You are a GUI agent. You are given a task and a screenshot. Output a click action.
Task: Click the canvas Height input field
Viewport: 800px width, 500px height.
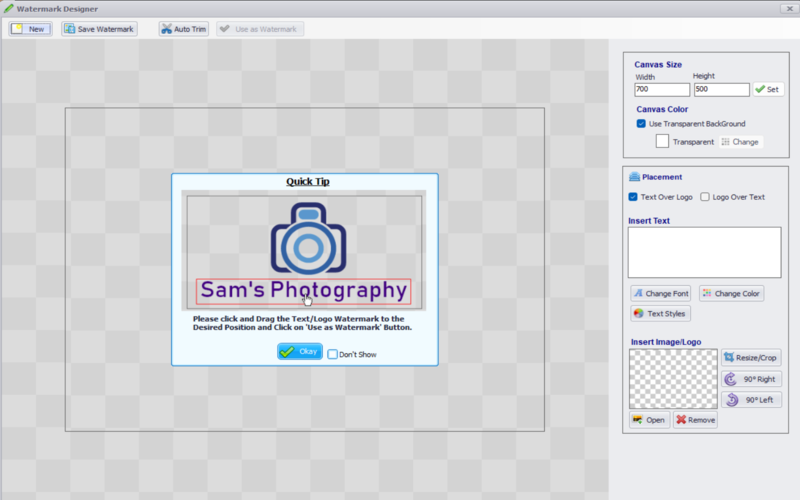721,89
